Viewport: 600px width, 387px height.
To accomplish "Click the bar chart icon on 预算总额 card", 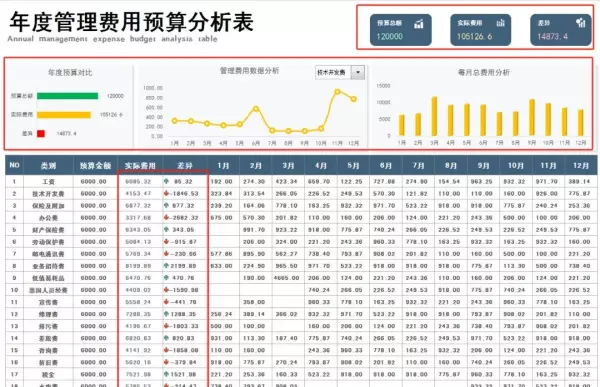I will click(x=419, y=24).
